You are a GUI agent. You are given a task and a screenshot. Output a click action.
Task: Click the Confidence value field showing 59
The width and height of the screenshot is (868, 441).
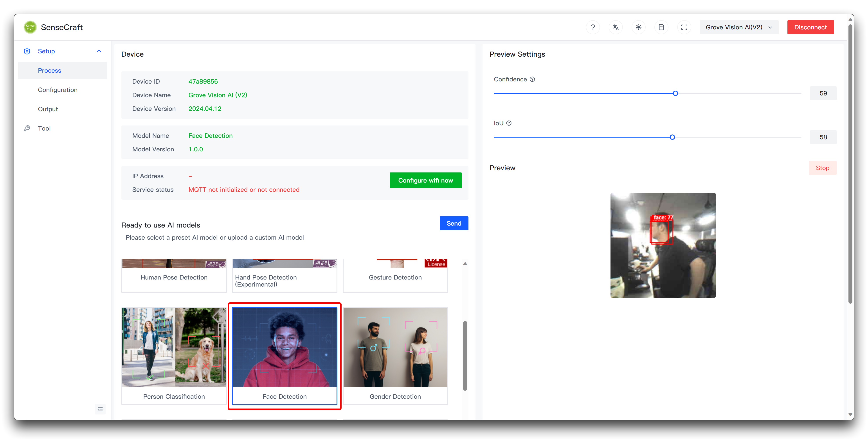823,93
